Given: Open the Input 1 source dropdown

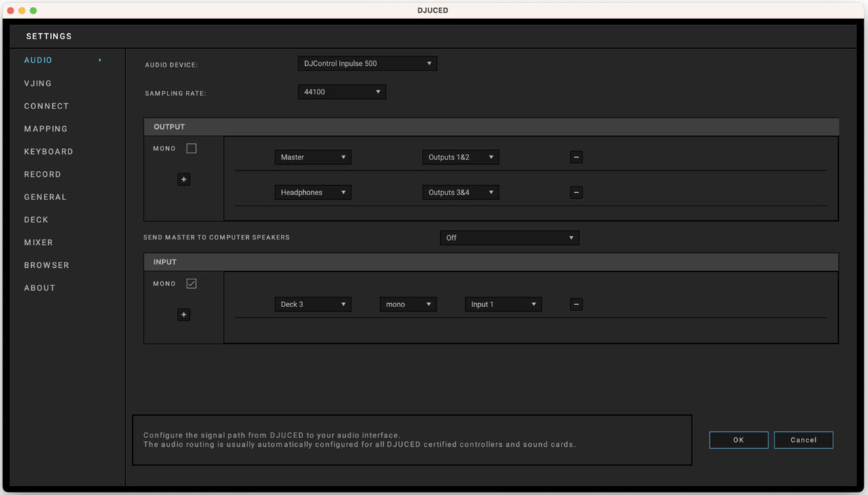Looking at the screenshot, I should tap(503, 304).
